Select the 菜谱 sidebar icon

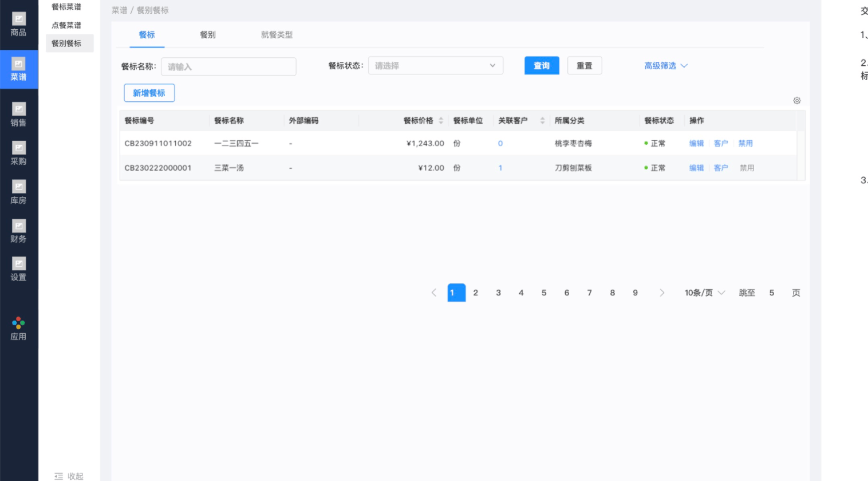(19, 69)
